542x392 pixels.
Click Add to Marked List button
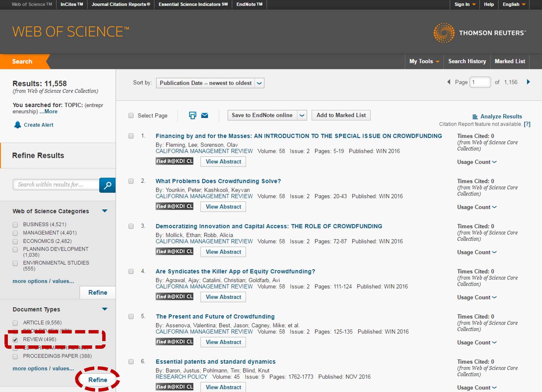(341, 115)
